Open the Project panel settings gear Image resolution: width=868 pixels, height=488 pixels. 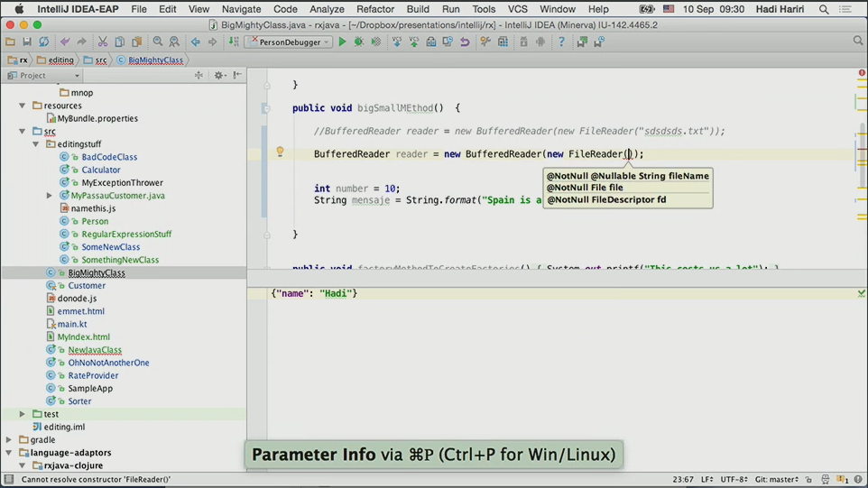pyautogui.click(x=219, y=76)
